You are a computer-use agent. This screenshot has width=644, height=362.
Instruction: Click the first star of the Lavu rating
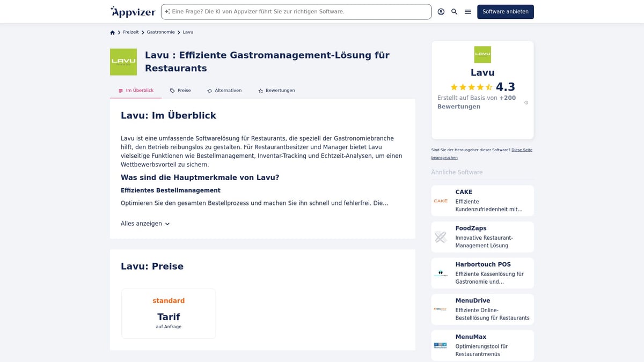455,86
